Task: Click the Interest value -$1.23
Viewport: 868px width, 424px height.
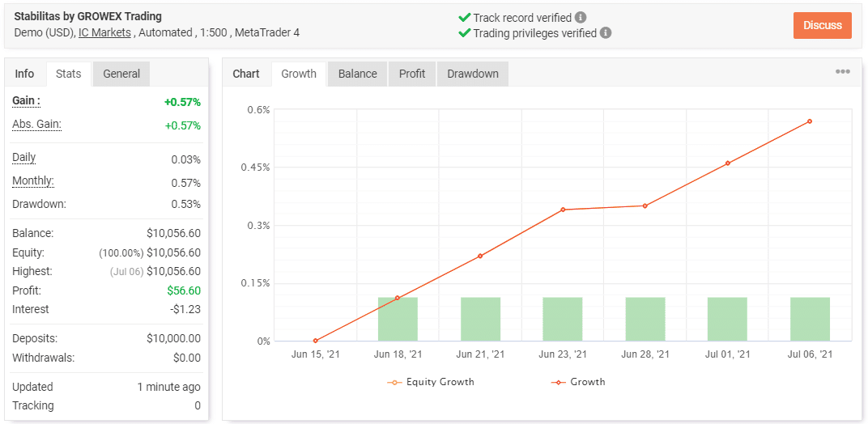Action: (x=185, y=309)
